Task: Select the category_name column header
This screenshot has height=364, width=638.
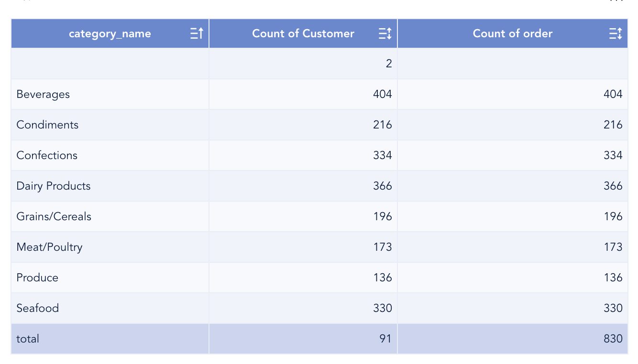Action: pos(110,33)
